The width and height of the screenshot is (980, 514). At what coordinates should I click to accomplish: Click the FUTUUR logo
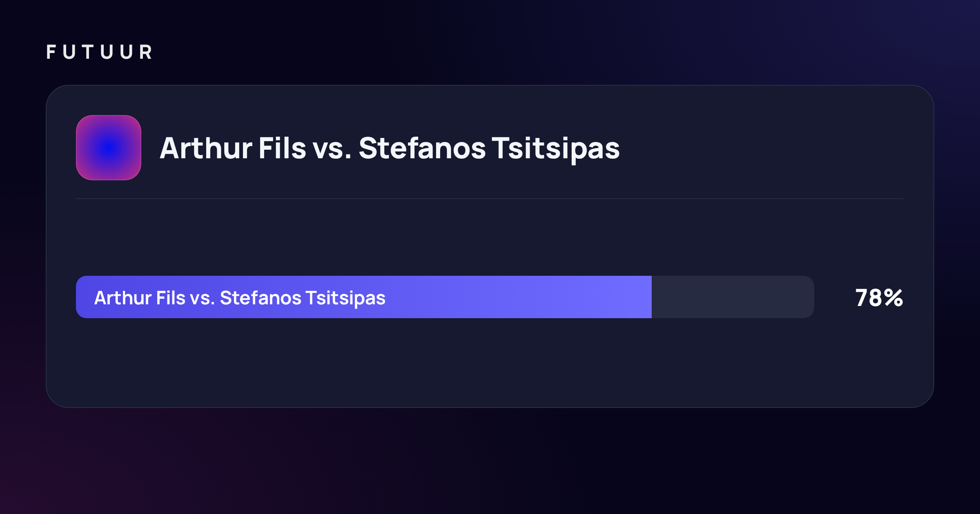[99, 52]
